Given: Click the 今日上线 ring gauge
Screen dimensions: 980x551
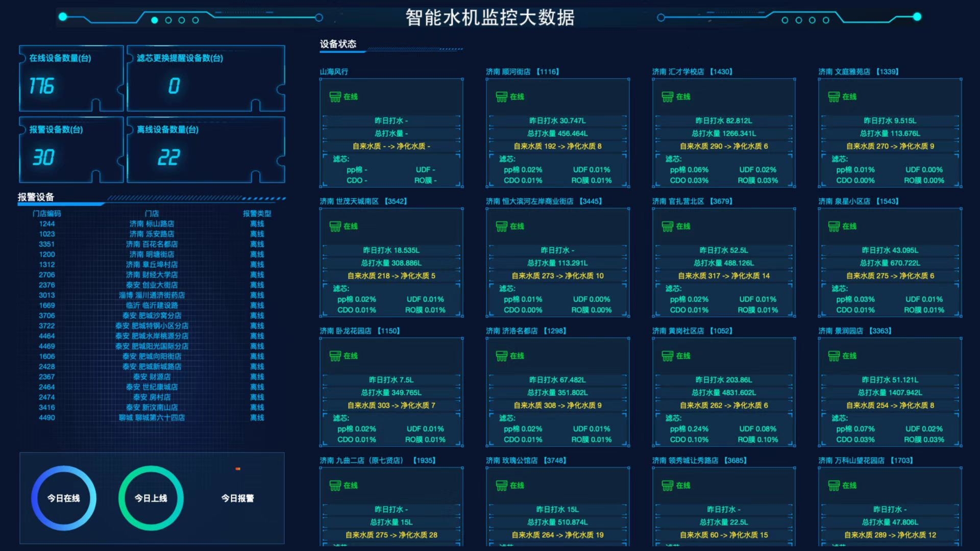Looking at the screenshot, I should pos(151,498).
